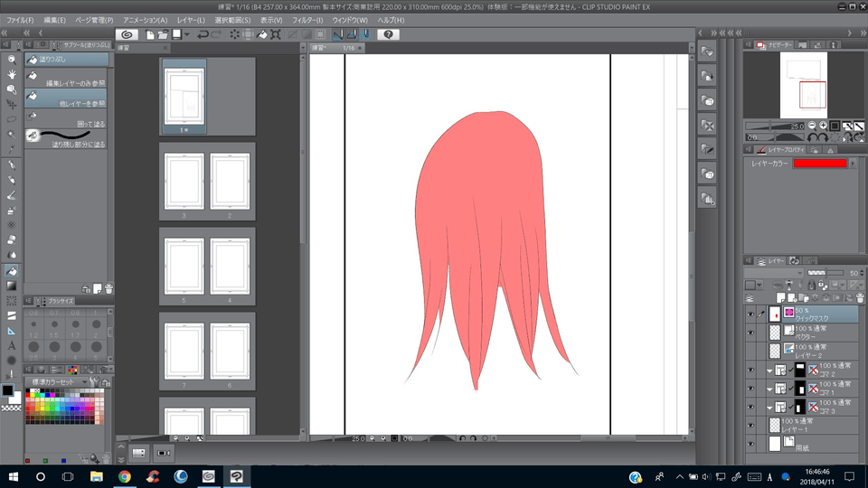868x488 pixels.
Task: Expand the コマ 3 folder
Action: tap(769, 408)
